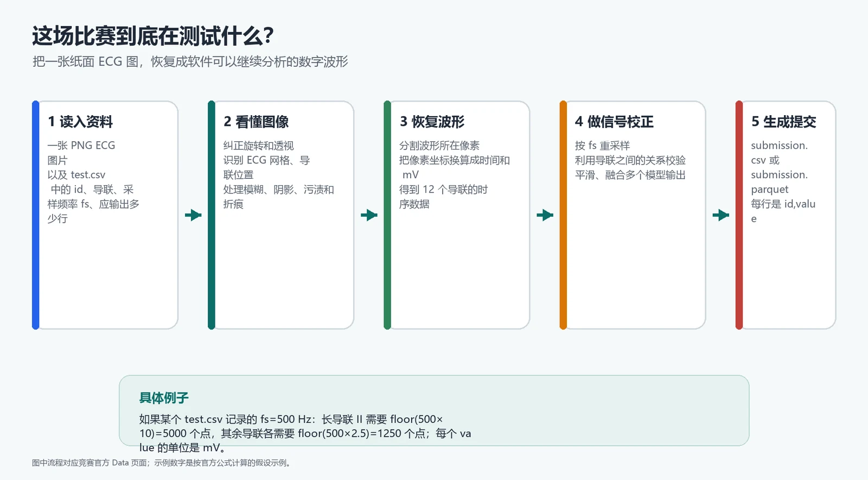The image size is (868, 480).
Task: Click the heading 2 看懂图像
Action: [256, 122]
